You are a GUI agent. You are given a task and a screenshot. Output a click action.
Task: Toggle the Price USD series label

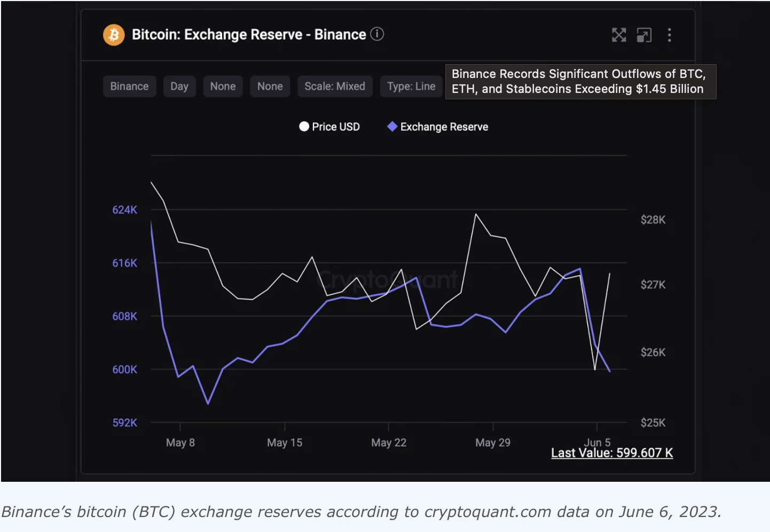tap(336, 127)
